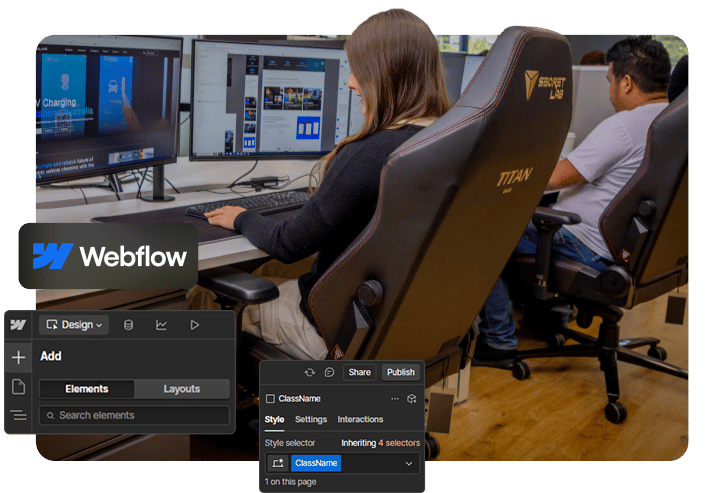Click the Publish button

(x=401, y=372)
